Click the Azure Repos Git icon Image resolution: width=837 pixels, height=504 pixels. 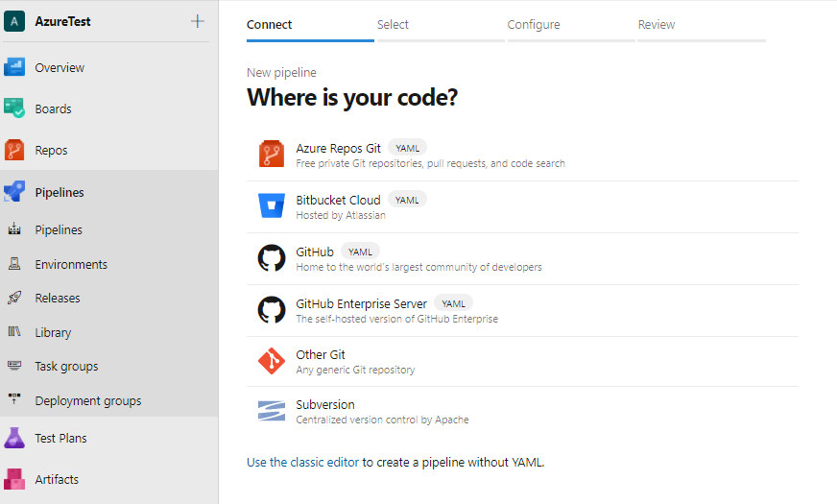(x=272, y=155)
